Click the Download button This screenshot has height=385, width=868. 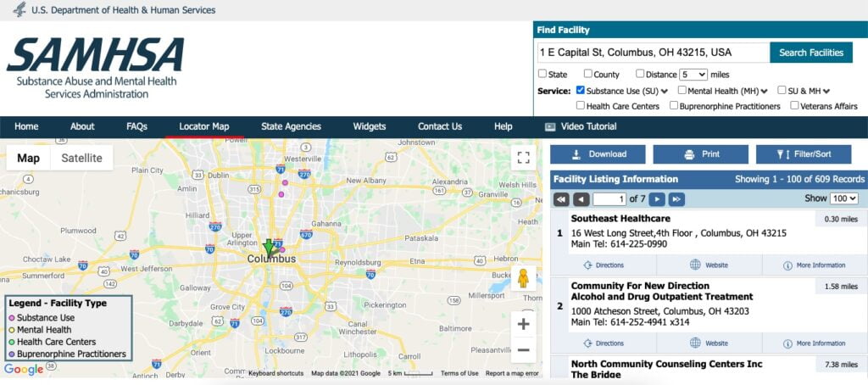[x=598, y=154]
